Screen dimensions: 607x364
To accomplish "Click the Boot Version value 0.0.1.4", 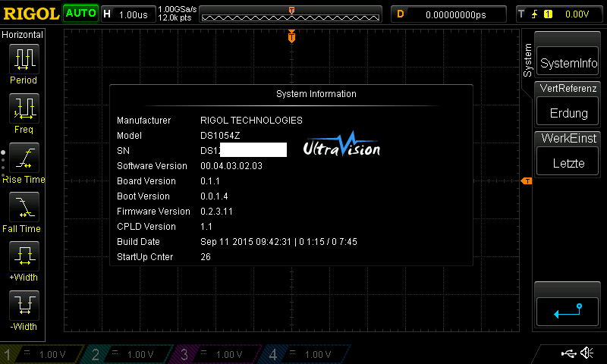I will click(214, 196).
